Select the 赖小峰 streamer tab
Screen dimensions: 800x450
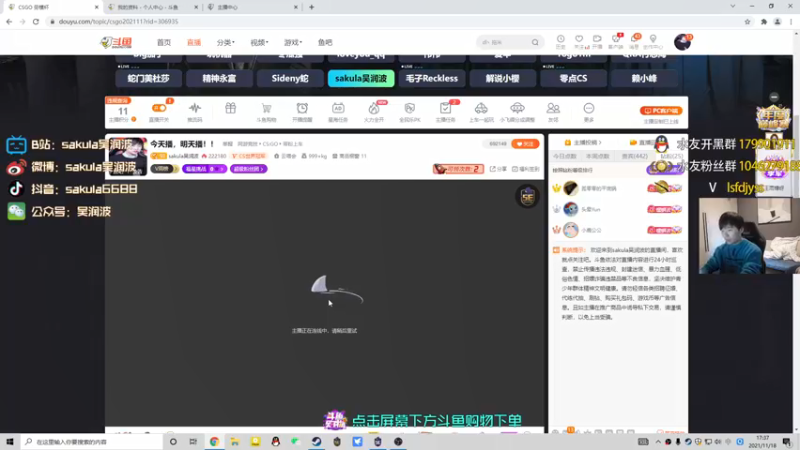click(x=644, y=79)
